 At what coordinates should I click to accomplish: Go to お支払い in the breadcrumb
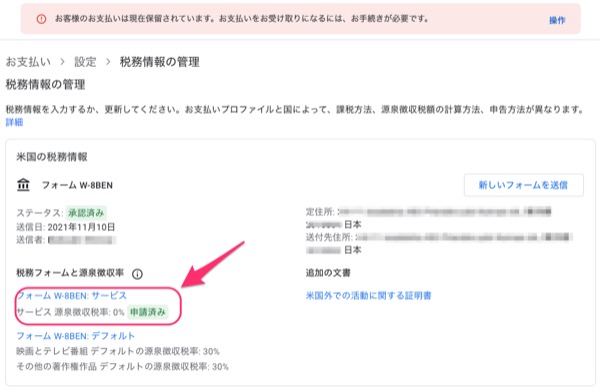(x=28, y=62)
